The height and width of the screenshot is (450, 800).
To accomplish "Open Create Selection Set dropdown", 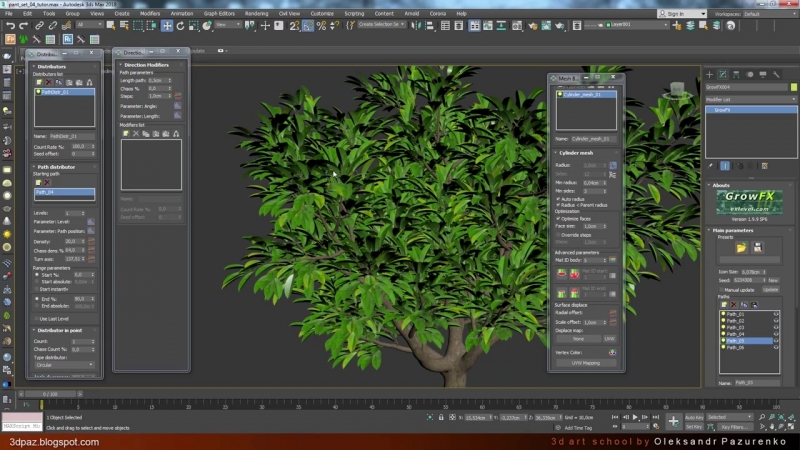I will tap(382, 24).
